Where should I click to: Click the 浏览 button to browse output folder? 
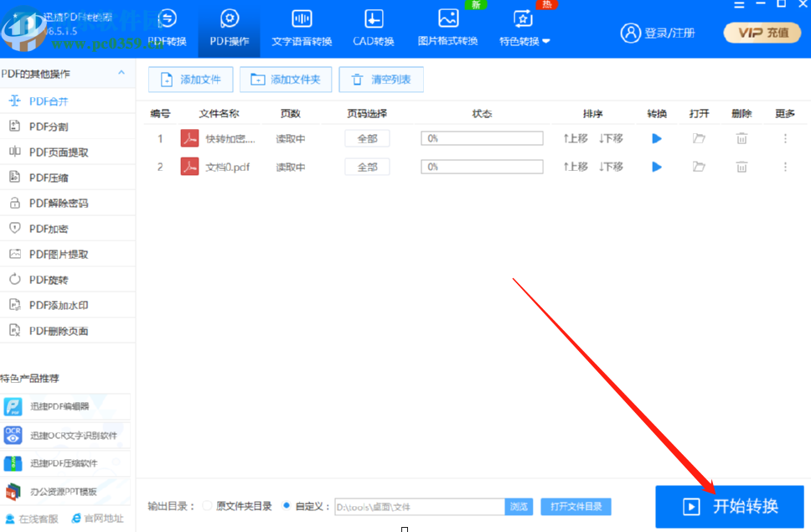(x=519, y=506)
